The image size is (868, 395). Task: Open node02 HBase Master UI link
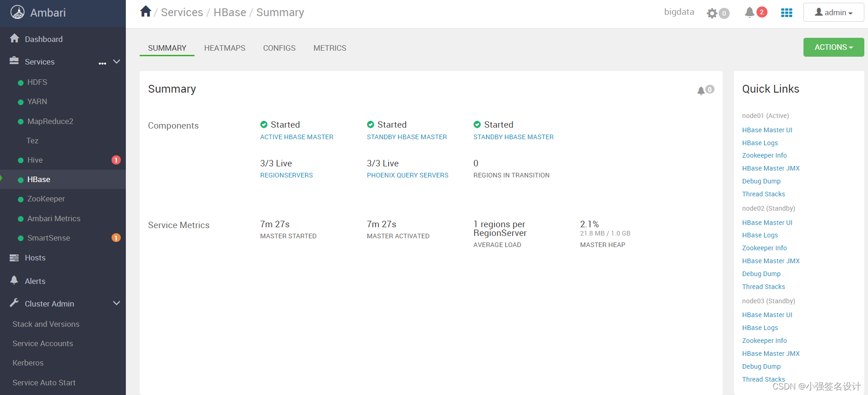click(x=767, y=223)
